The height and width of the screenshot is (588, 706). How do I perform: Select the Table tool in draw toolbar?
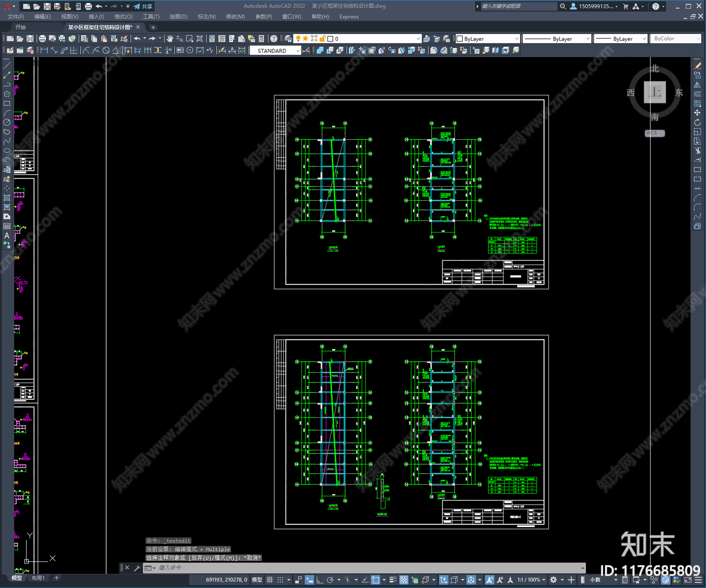pos(7,226)
